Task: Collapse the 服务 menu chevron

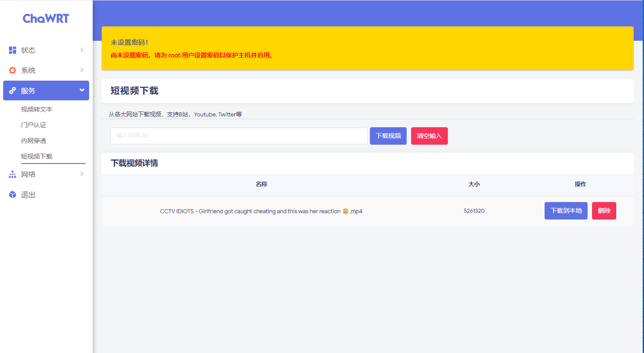Action: pos(82,90)
